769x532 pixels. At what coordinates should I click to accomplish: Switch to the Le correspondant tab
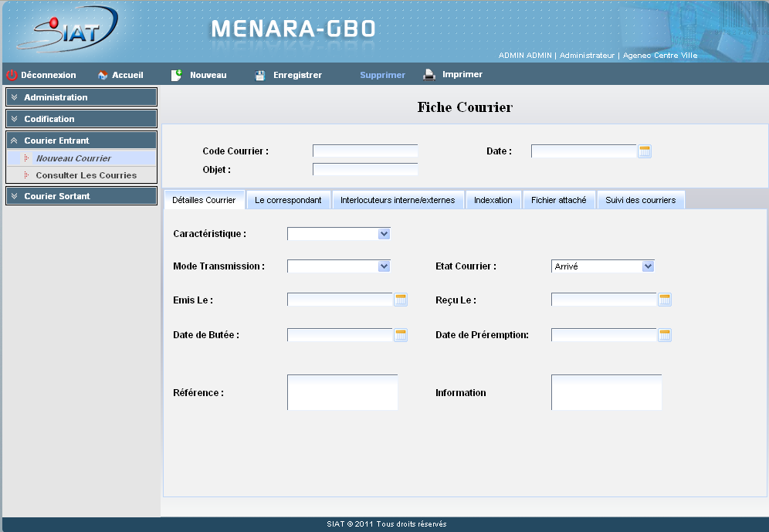(x=289, y=200)
